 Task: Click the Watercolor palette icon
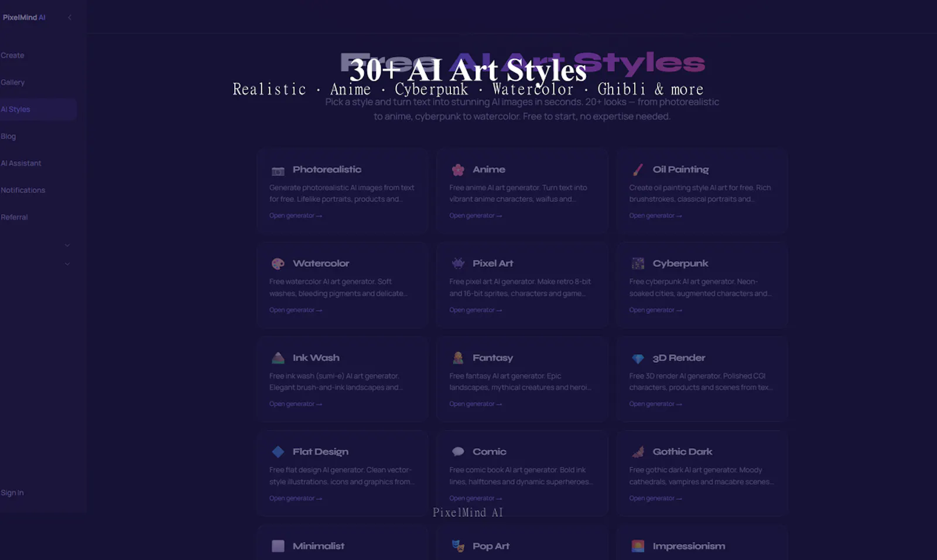[x=278, y=264]
